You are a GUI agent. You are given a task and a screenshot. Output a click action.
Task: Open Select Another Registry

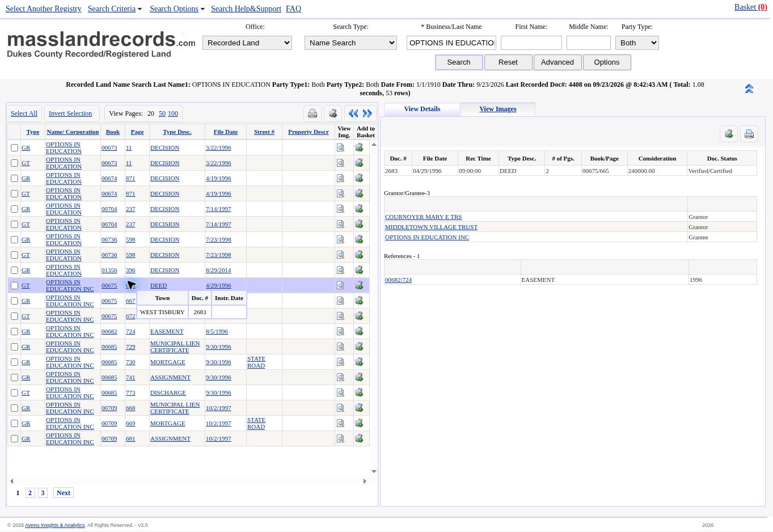point(44,9)
